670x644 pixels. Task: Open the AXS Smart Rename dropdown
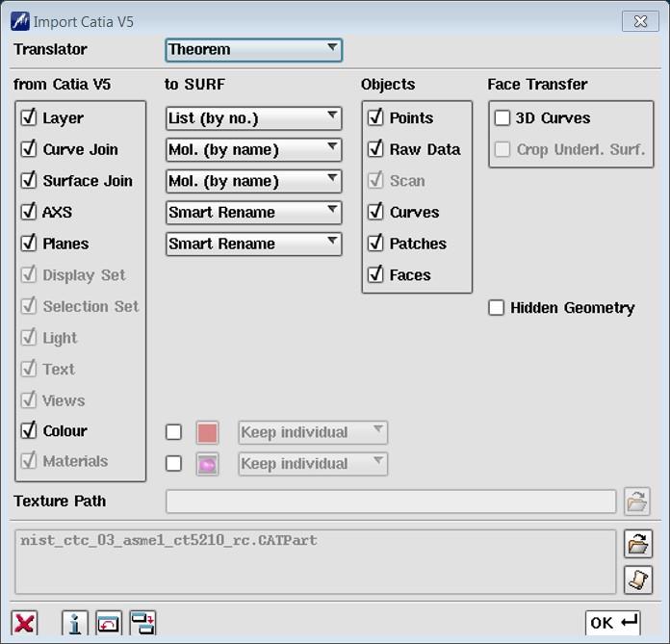[254, 213]
